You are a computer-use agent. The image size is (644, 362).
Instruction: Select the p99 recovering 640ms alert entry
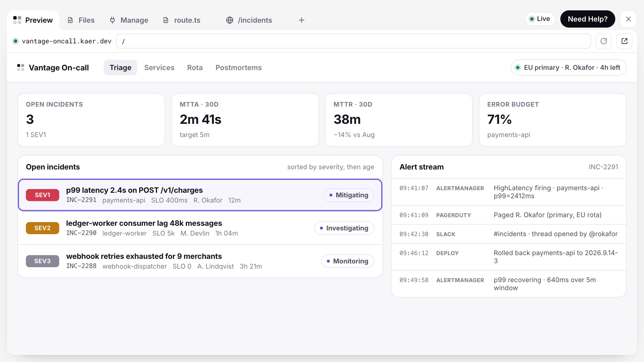[x=509, y=284]
